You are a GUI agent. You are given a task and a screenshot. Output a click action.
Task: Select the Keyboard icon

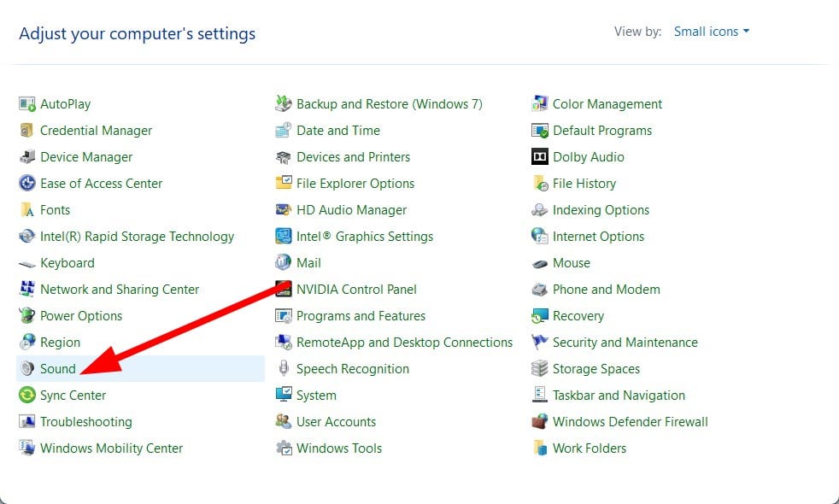tap(26, 263)
